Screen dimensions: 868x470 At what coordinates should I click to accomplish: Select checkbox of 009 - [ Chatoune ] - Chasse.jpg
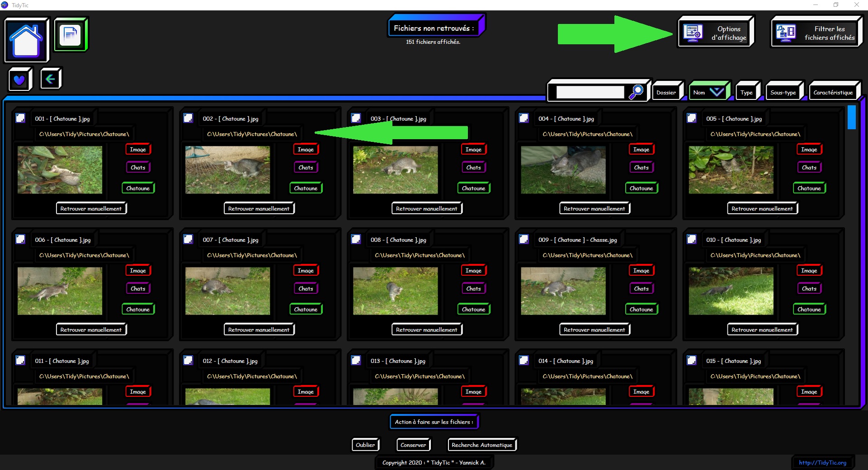tap(524, 239)
